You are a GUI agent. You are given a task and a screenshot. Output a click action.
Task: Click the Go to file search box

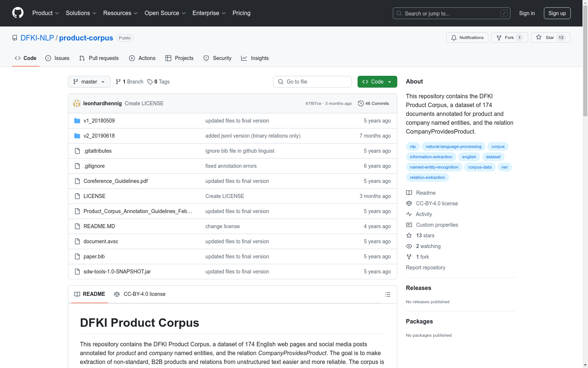[x=312, y=82]
